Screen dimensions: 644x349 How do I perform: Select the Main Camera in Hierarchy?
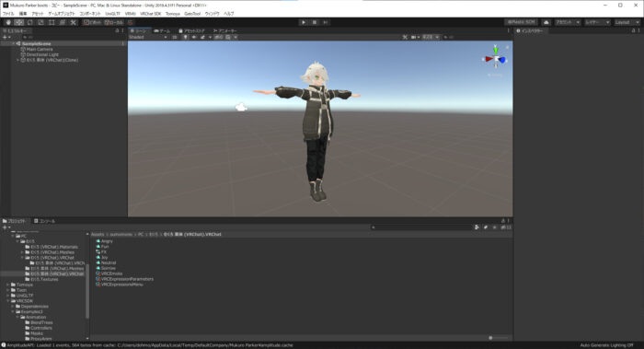[x=40, y=50]
